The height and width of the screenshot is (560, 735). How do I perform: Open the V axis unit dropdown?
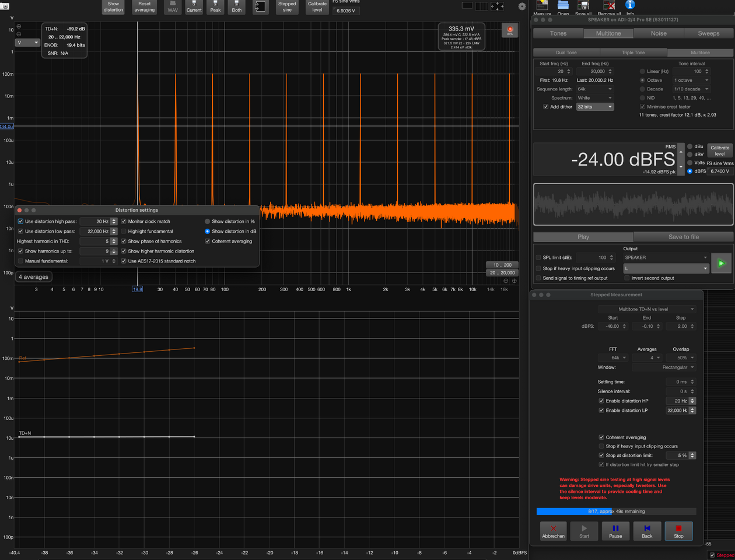[x=27, y=43]
